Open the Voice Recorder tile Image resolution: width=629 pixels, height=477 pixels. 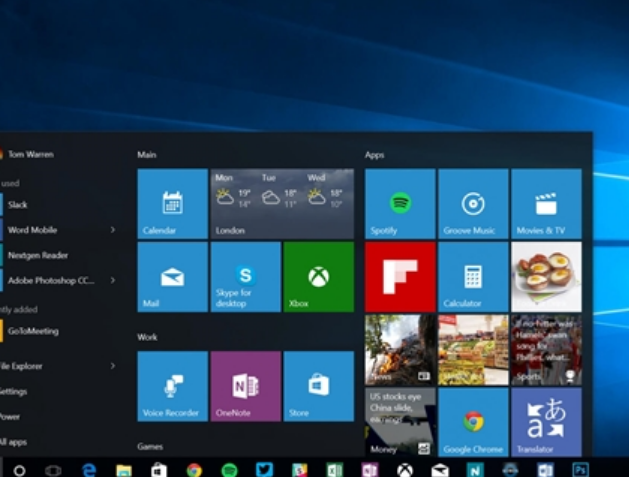tap(172, 386)
